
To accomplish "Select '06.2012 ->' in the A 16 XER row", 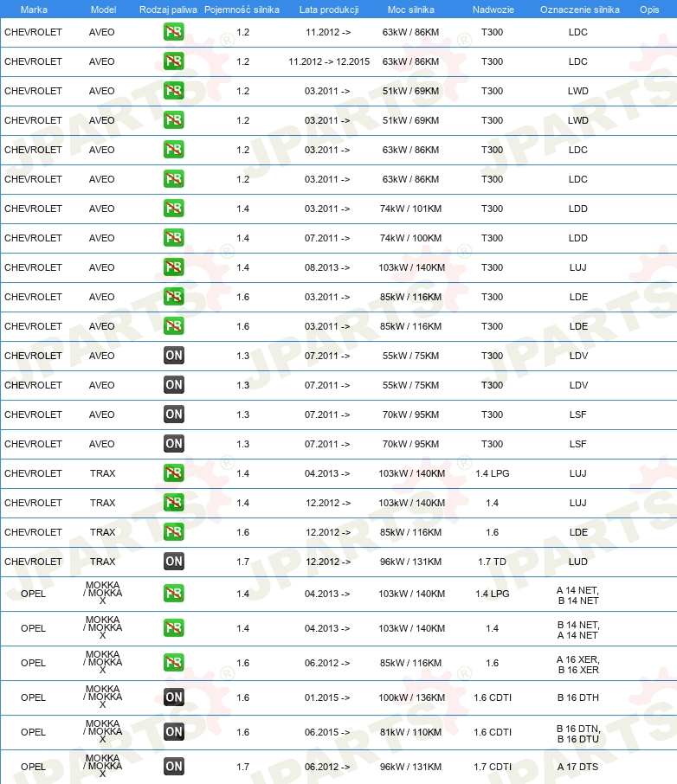I will [x=327, y=663].
